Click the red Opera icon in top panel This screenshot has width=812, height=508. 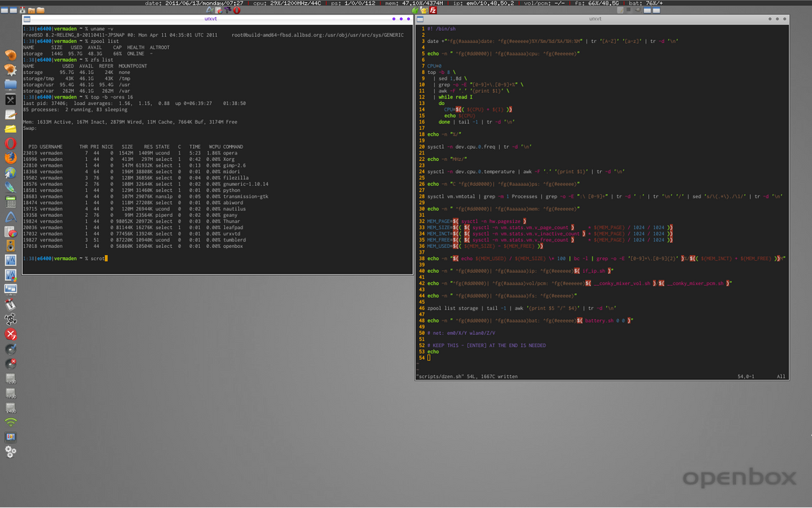[x=237, y=10]
